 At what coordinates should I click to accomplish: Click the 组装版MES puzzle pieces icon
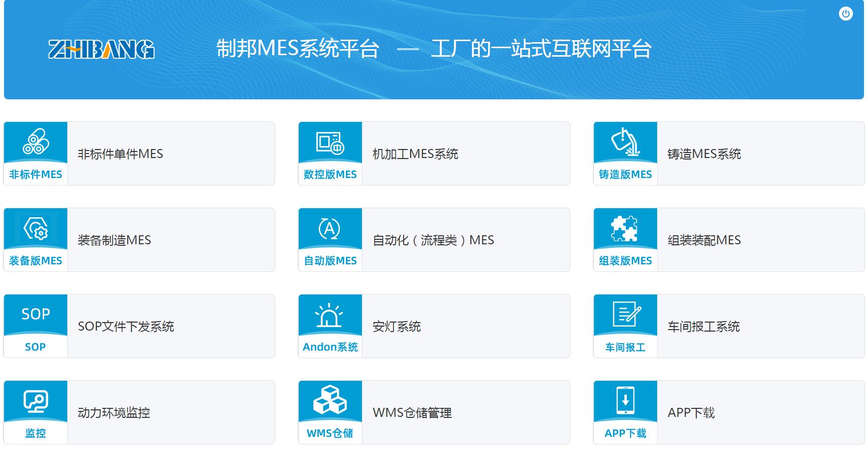[x=625, y=228]
